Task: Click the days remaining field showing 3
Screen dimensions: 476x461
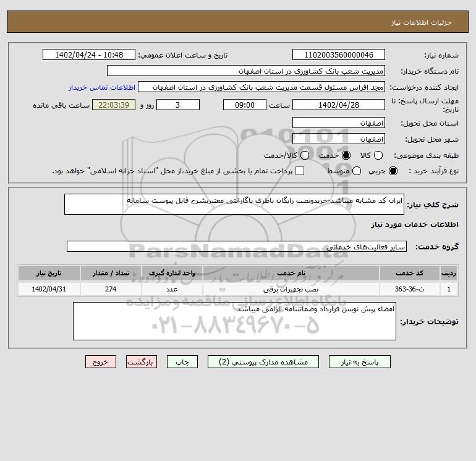Action: pyautogui.click(x=178, y=105)
